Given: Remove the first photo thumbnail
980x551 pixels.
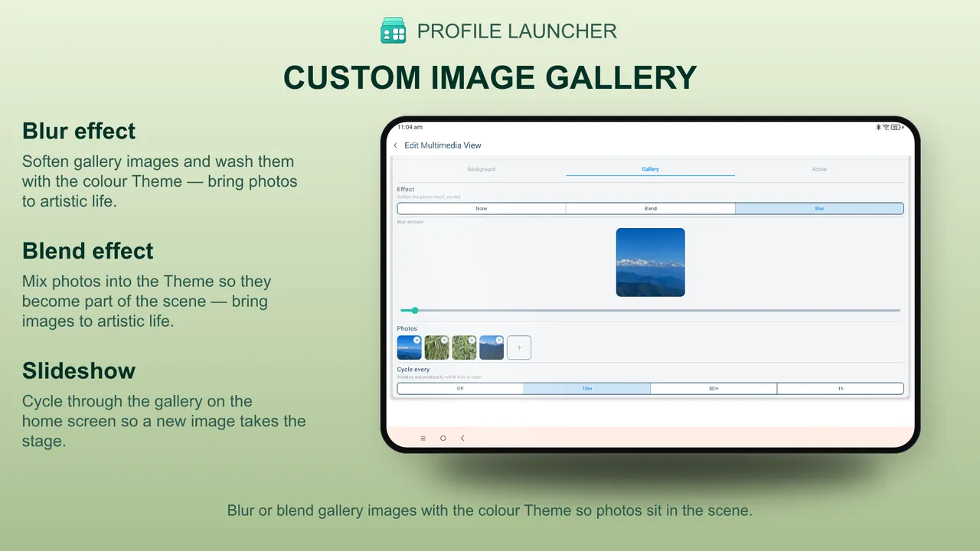Looking at the screenshot, I should tap(416, 340).
